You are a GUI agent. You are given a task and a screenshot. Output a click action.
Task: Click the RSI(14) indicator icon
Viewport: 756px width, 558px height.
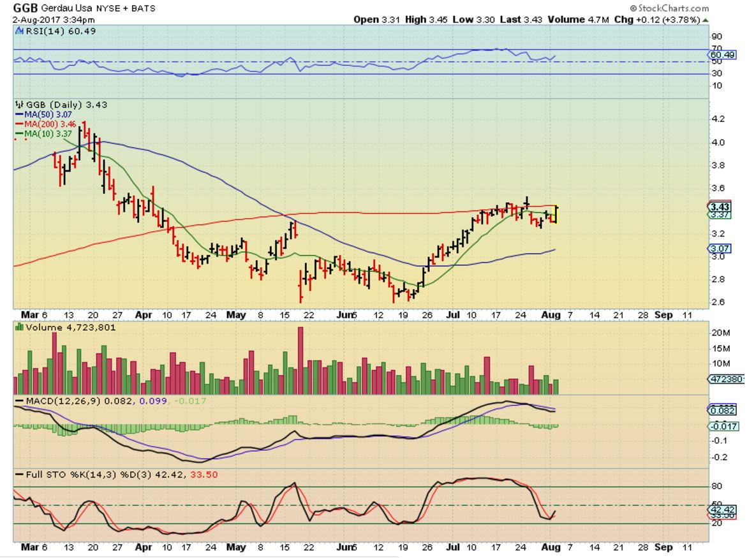coord(19,31)
